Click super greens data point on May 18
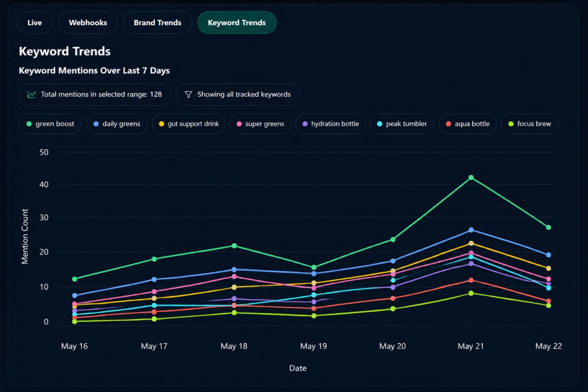This screenshot has width=588, height=392. (x=234, y=277)
